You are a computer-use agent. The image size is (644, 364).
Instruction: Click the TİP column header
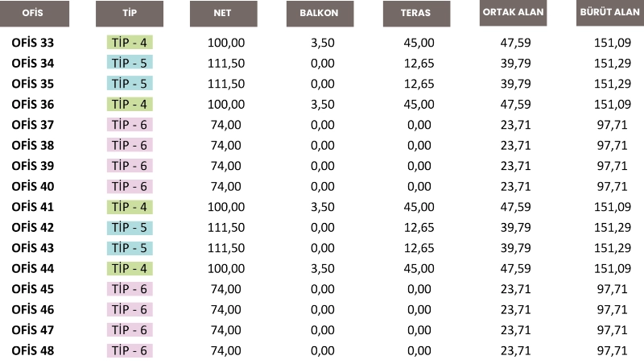pos(129,14)
